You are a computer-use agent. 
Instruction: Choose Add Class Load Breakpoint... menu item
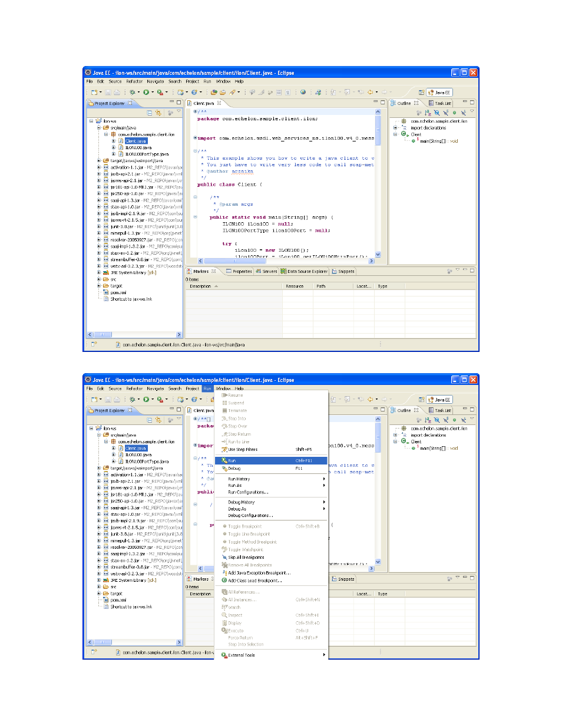pos(272,580)
